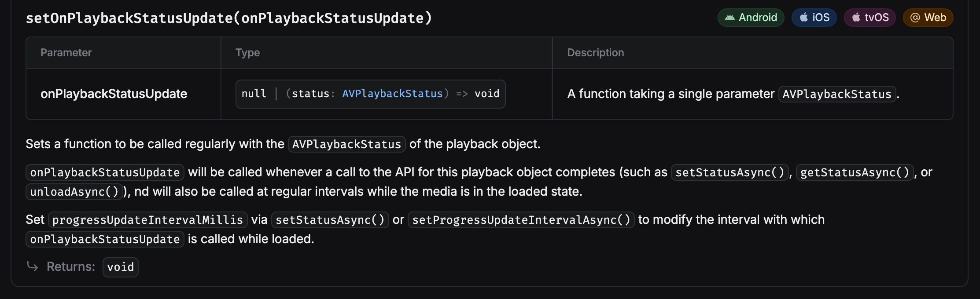The height and width of the screenshot is (299, 980).
Task: Click the @ icon in Web badge
Action: (x=915, y=18)
